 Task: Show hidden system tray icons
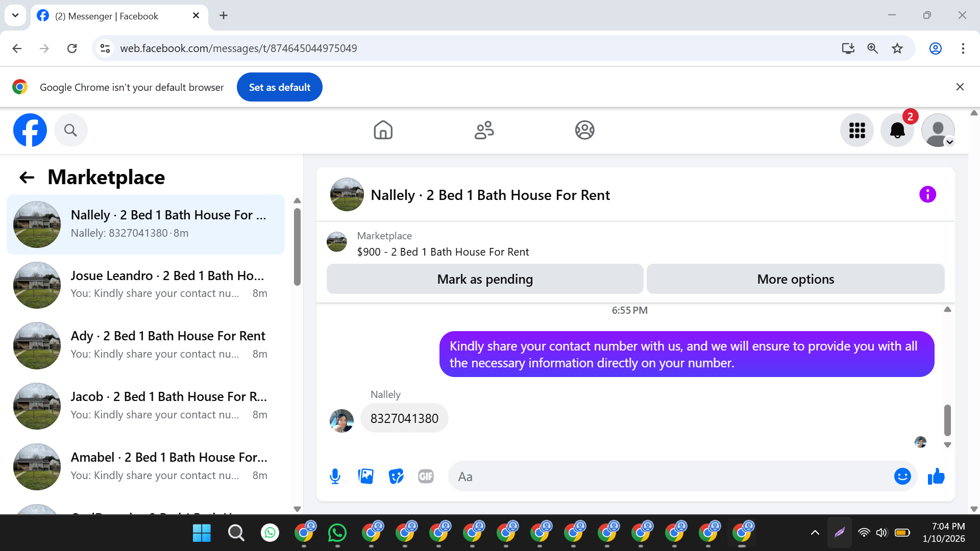point(815,533)
